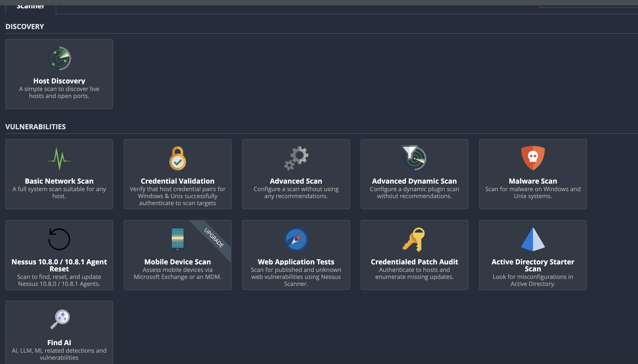638x364 pixels.
Task: Open Nessus 10.8.0 / 10.8.1 Agent Reset title
Action: 59,265
